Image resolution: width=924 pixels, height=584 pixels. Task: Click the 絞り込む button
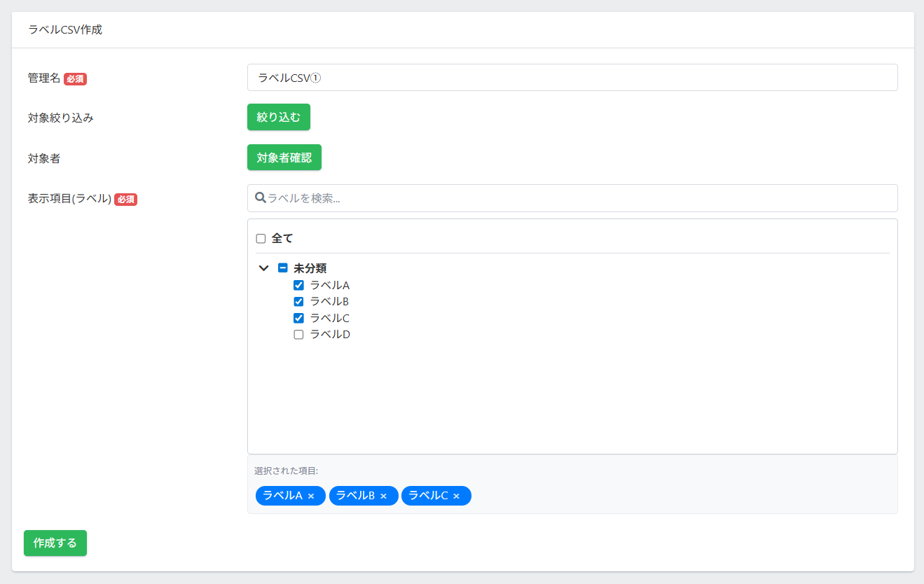coord(278,117)
